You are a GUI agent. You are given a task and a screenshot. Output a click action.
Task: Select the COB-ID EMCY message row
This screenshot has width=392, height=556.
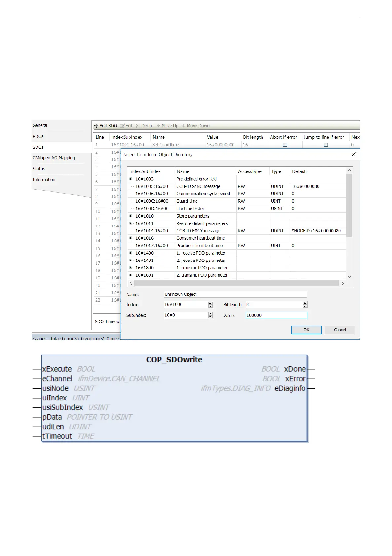[237, 231]
